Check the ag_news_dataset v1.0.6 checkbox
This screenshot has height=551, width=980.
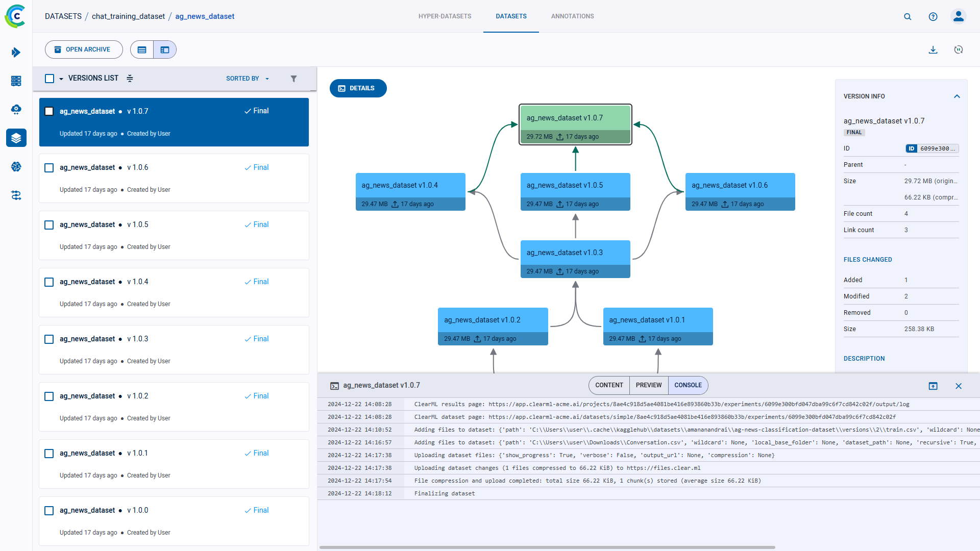[x=49, y=168]
